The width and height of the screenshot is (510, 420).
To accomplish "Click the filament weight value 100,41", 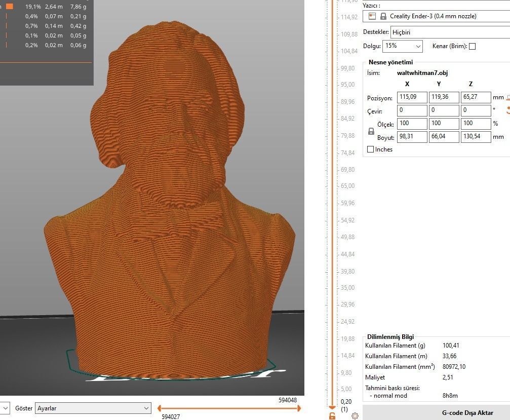I will click(451, 346).
